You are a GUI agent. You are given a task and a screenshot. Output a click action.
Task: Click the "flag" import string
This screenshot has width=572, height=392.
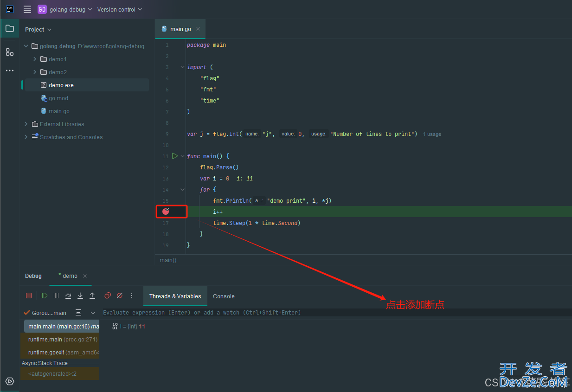pyautogui.click(x=210, y=78)
